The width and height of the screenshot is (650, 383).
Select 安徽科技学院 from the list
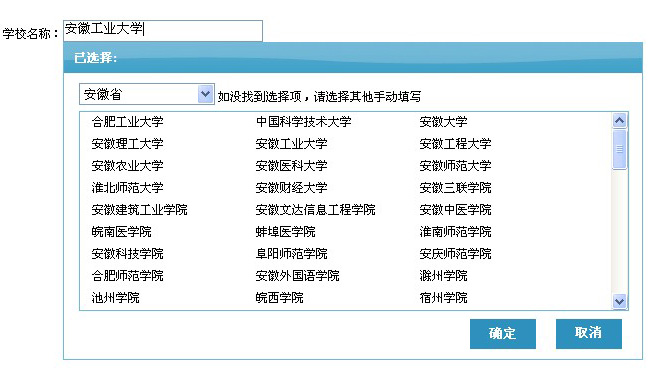click(127, 254)
